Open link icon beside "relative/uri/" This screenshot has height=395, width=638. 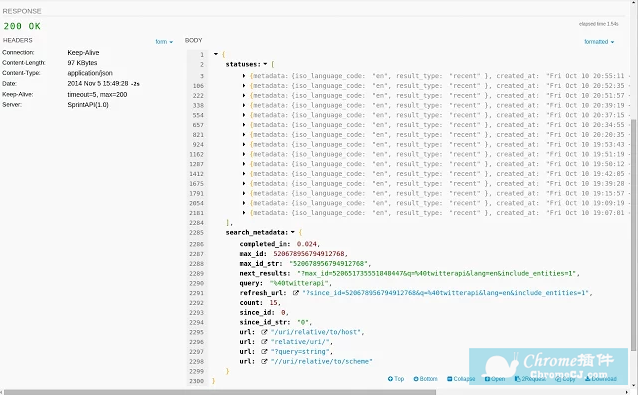[x=264, y=342]
